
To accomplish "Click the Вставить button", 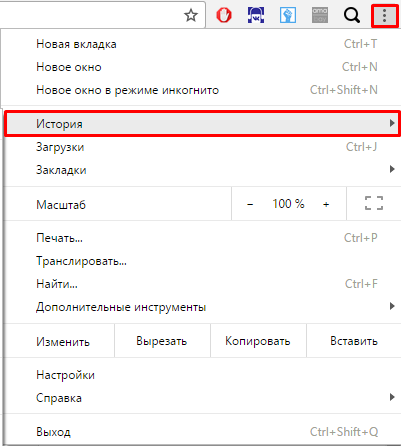I will coord(354,341).
